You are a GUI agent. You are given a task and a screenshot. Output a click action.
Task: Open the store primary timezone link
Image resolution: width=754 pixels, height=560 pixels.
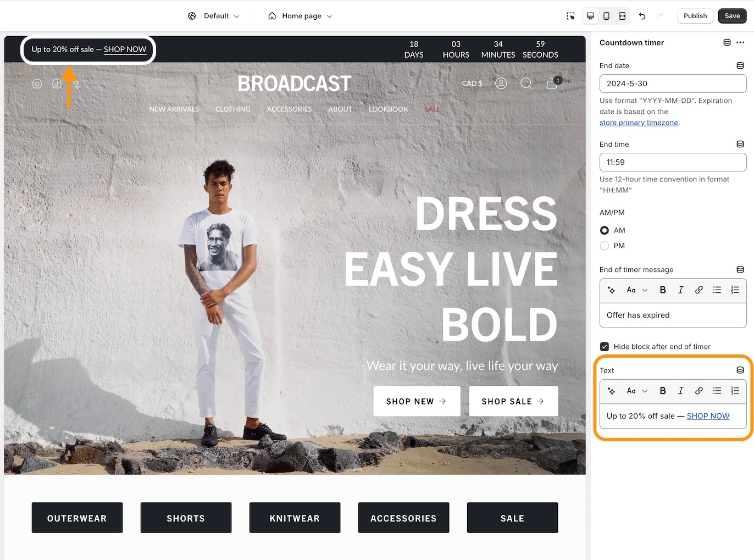(x=639, y=123)
